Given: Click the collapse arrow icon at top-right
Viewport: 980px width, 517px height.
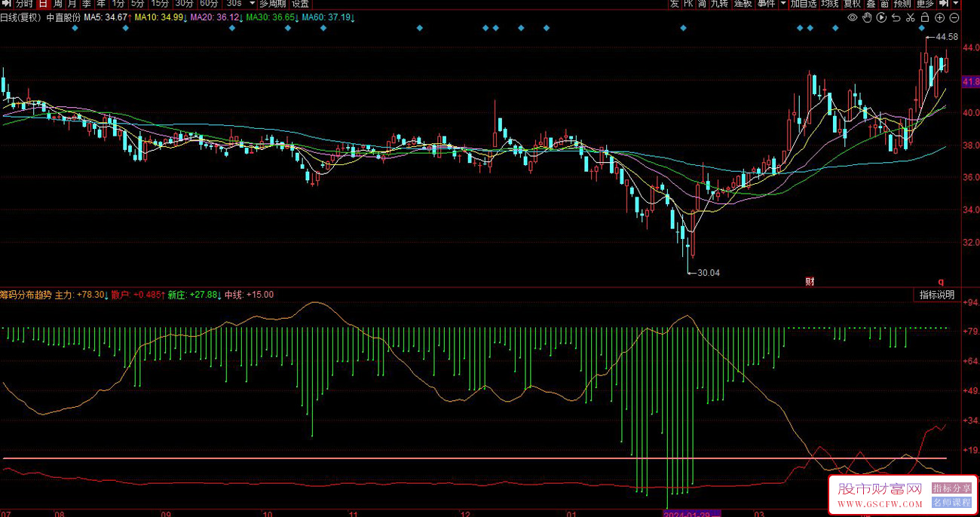Looking at the screenshot, I should coord(945,4).
